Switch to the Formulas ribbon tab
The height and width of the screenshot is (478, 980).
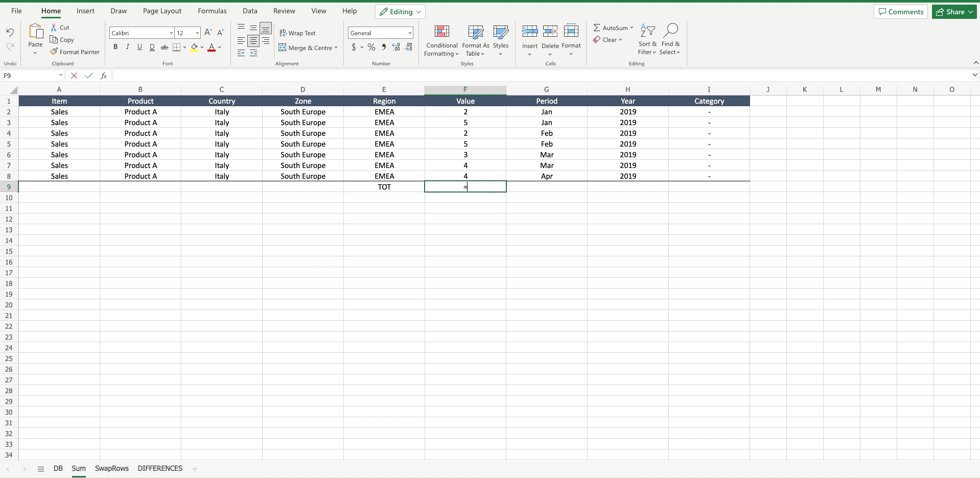[x=212, y=10]
